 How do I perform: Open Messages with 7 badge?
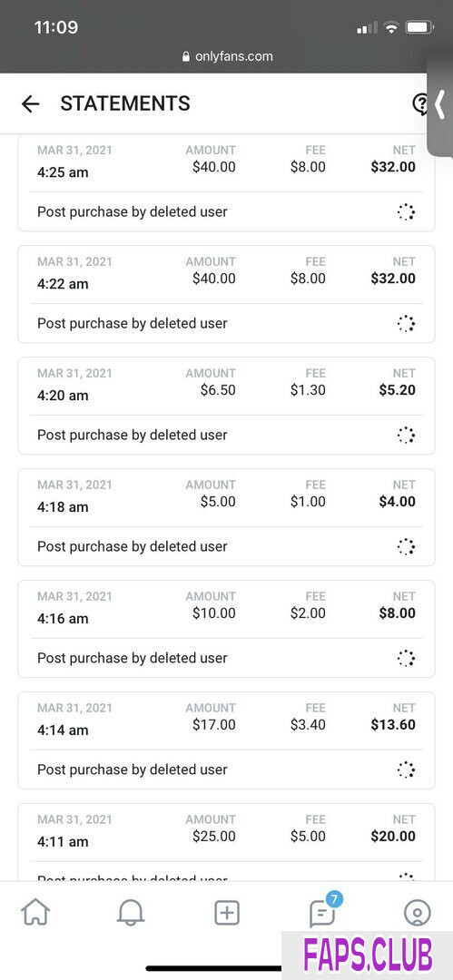pos(323,912)
